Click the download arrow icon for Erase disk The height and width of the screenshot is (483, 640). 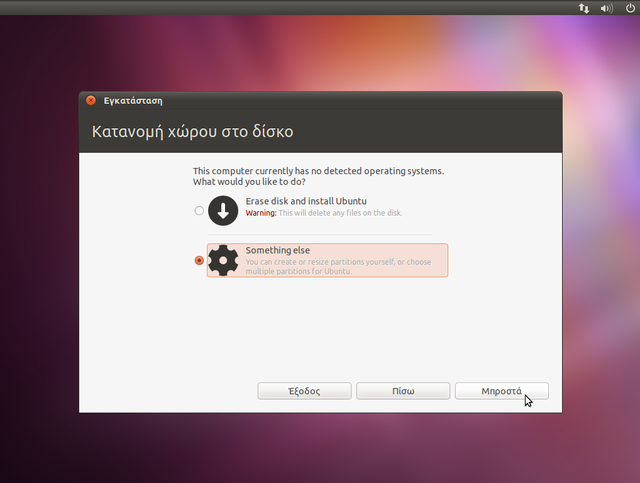(223, 211)
